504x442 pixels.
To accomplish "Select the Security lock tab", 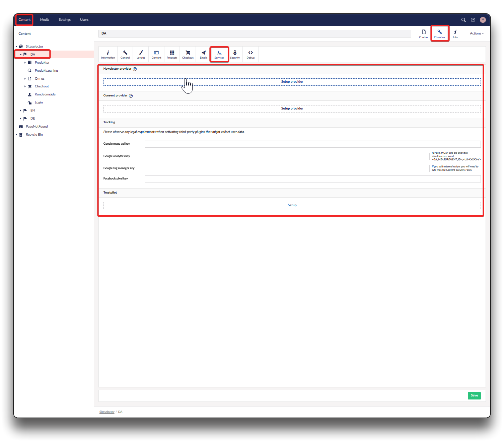I will (x=235, y=54).
